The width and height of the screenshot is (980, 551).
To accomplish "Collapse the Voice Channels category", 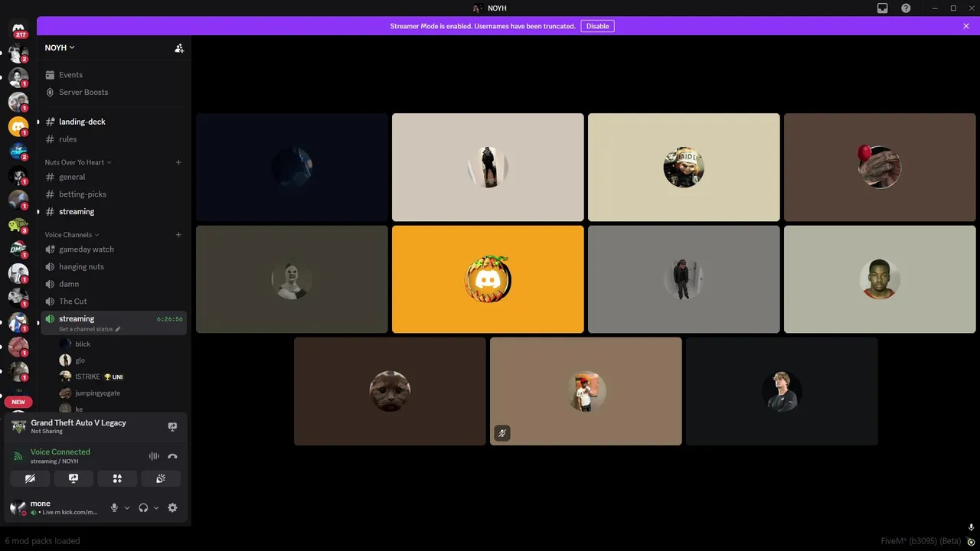I will pos(72,235).
